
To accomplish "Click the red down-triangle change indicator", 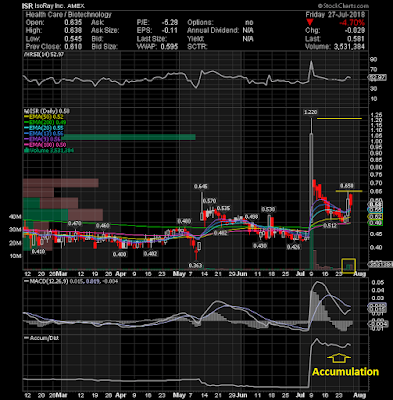I will pos(310,22).
